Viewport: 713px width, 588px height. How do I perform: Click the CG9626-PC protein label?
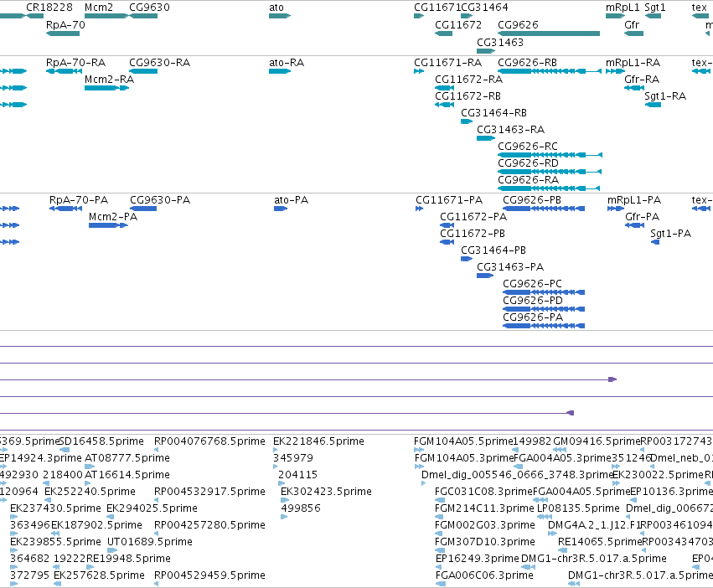533,284
